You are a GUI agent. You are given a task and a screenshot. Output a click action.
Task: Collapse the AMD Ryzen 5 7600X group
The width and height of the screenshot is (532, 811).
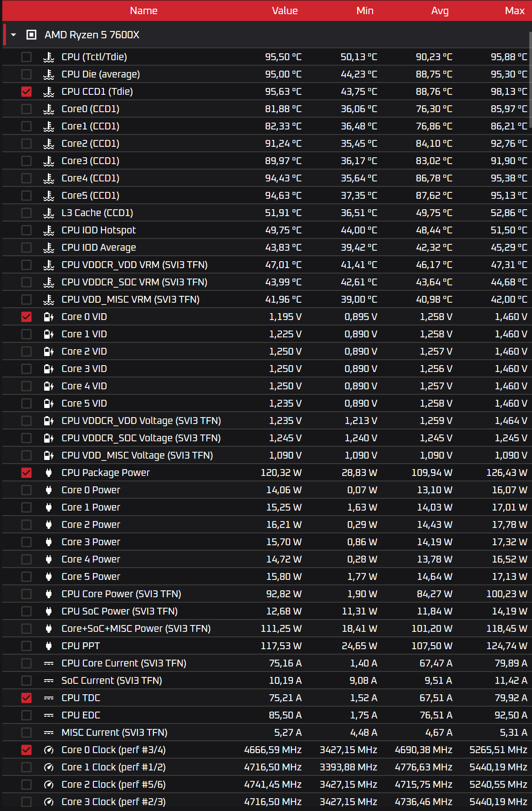pos(14,35)
